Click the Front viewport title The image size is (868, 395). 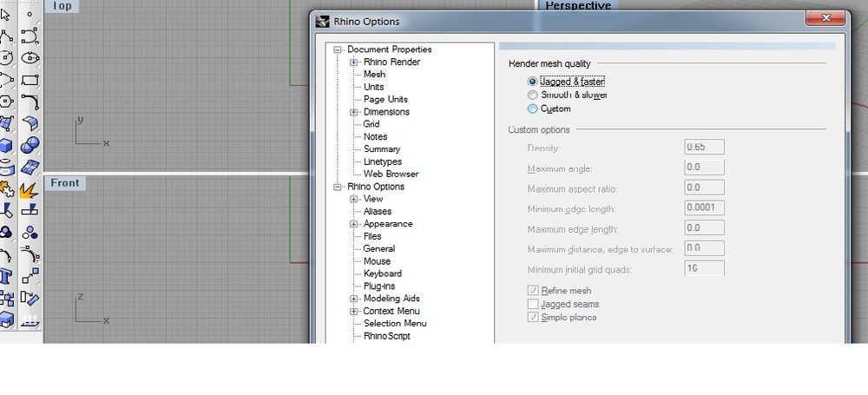pos(65,183)
